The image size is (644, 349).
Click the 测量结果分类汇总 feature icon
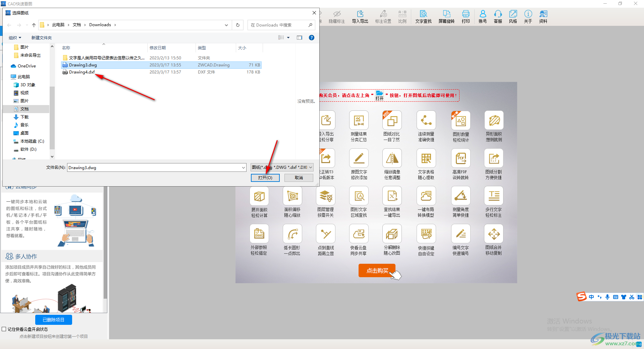coord(359,120)
